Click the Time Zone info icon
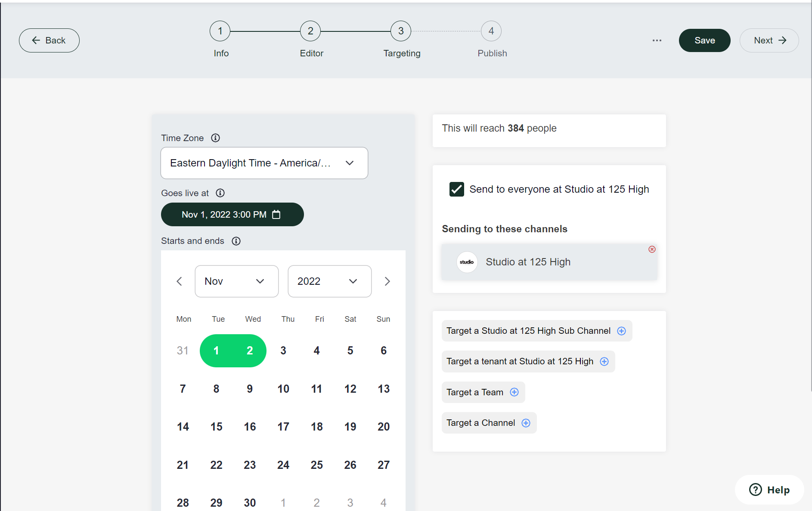Viewport: 812px width, 511px height. click(215, 138)
